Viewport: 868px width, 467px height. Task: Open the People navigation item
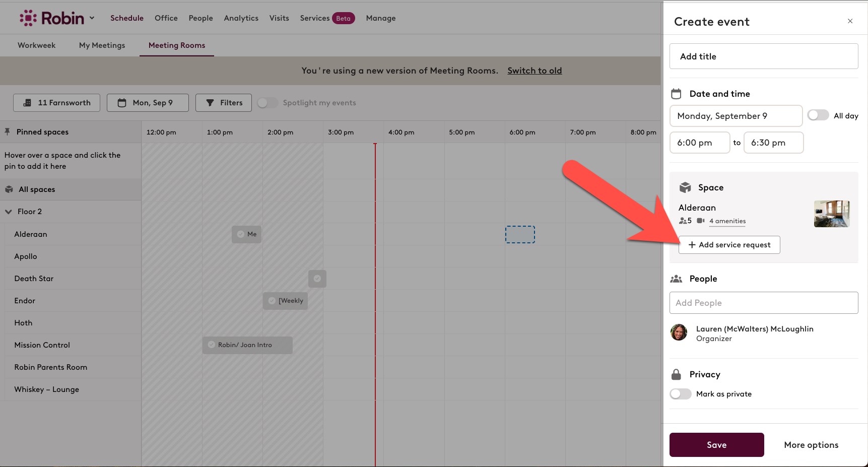click(201, 18)
